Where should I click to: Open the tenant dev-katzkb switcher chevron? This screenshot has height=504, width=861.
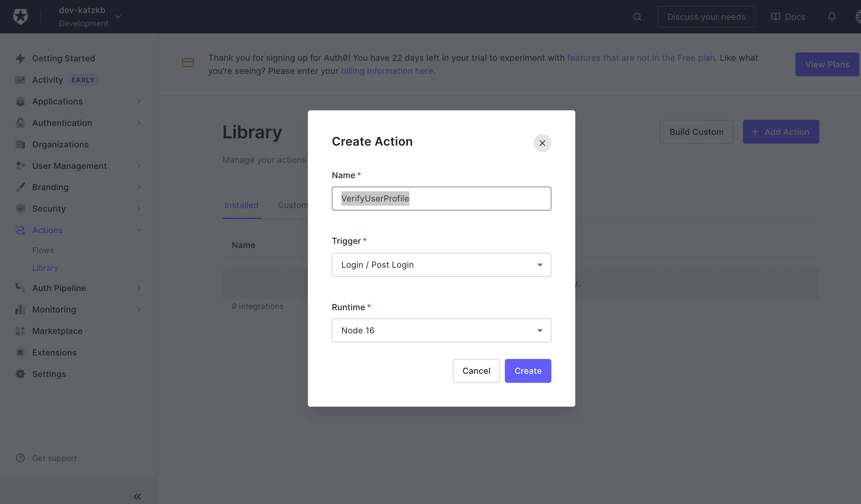(x=118, y=16)
